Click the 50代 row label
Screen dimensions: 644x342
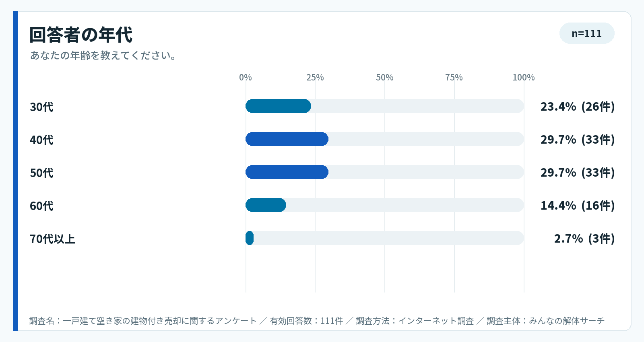41,173
